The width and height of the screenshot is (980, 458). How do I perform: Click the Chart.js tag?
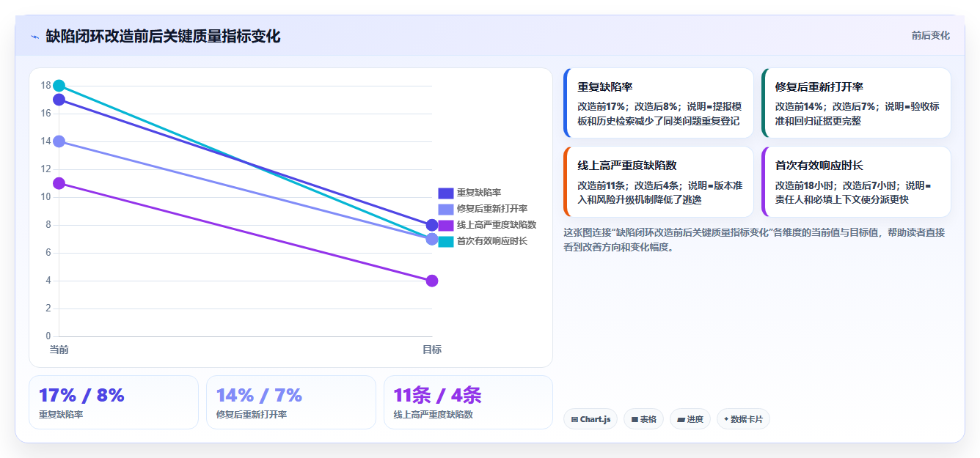point(591,419)
